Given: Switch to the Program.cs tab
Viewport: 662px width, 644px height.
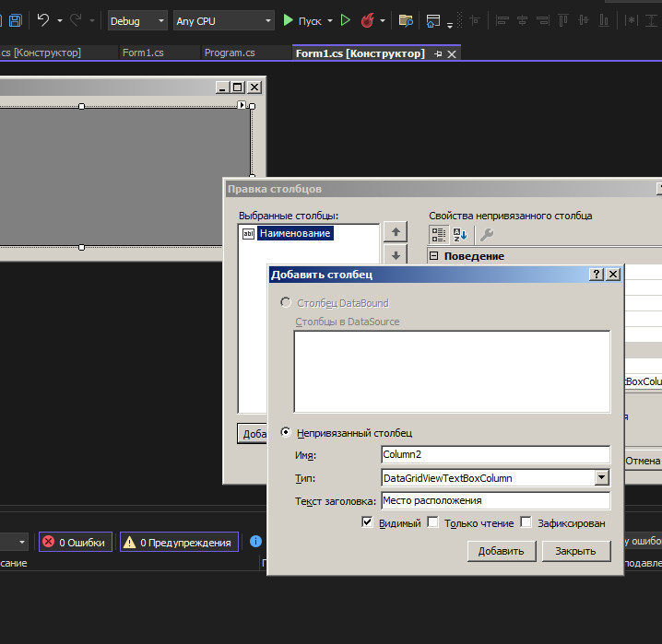Looking at the screenshot, I should coord(230,53).
